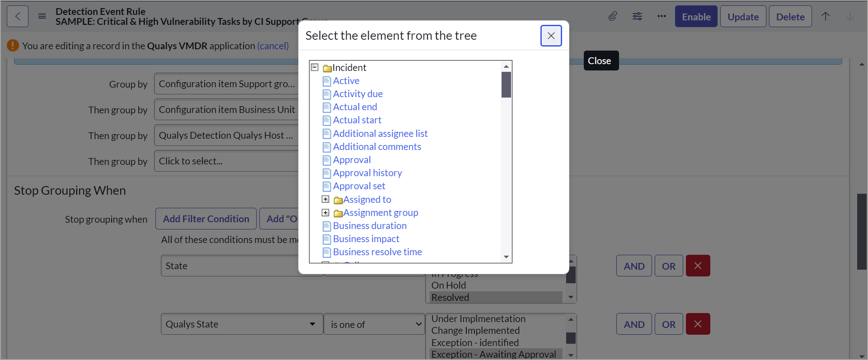Click the Add OR Clause button
The height and width of the screenshot is (360, 868).
279,219
